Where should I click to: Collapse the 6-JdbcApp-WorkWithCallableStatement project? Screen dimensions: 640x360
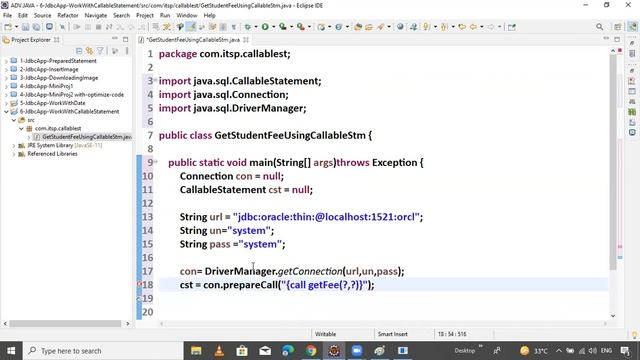(6, 111)
